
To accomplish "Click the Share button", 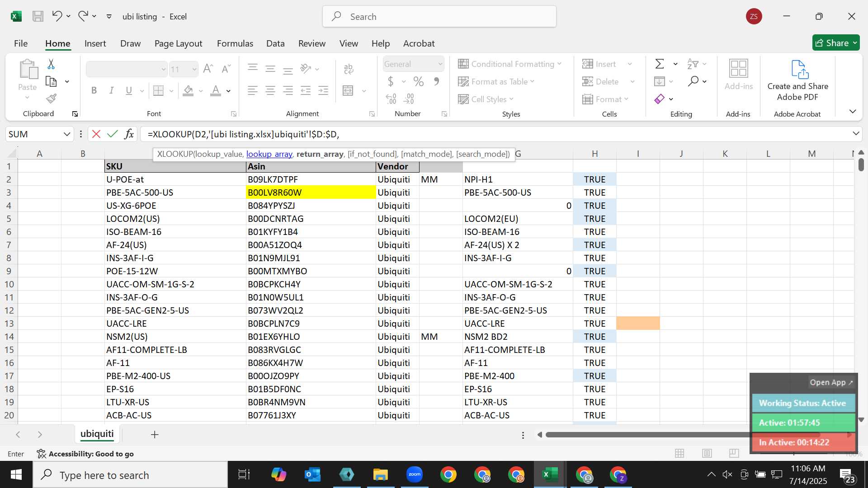I will click(836, 43).
